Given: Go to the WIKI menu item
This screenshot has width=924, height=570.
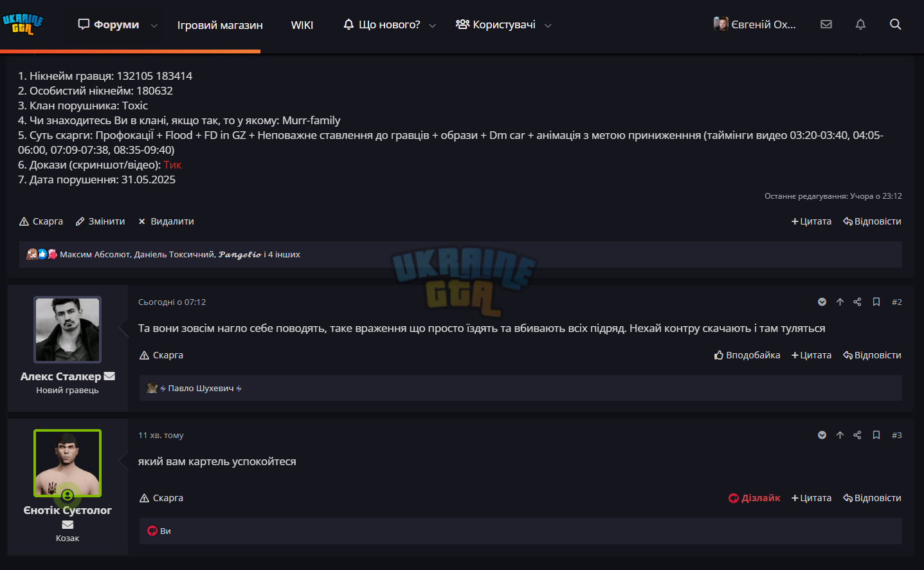Looking at the screenshot, I should pyautogui.click(x=302, y=25).
